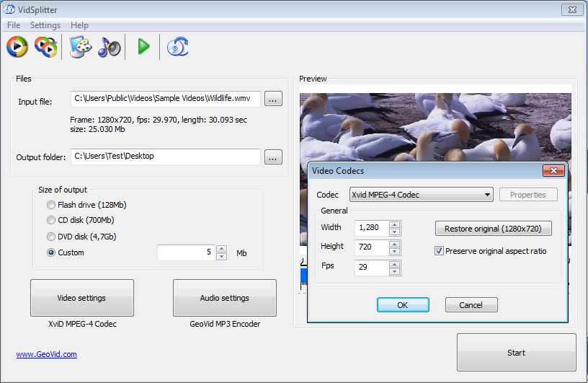588x383 pixels.
Task: Browse for input file with ellipsis button
Action: [273, 100]
